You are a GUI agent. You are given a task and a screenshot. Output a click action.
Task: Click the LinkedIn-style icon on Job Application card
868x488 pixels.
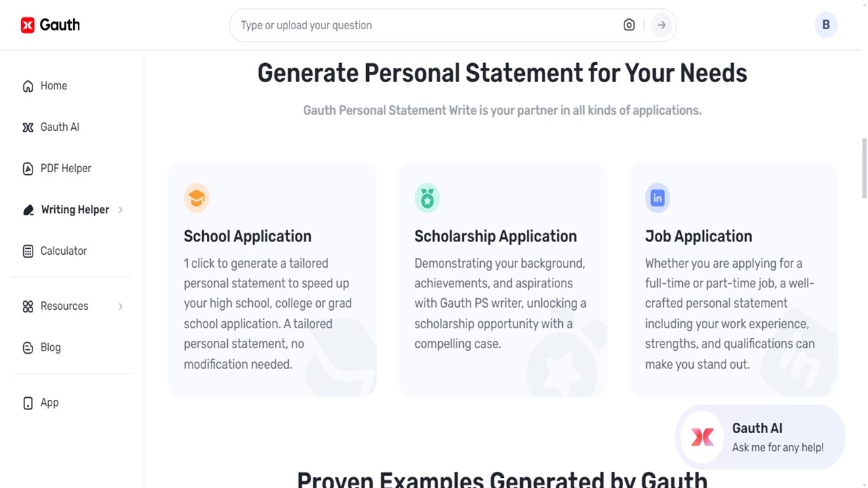(657, 198)
